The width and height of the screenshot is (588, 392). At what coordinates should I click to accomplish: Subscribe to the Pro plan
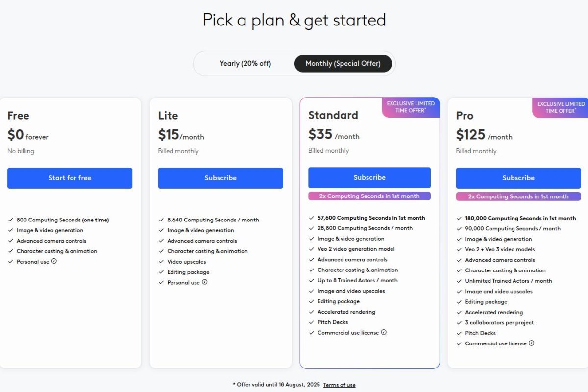pyautogui.click(x=518, y=178)
